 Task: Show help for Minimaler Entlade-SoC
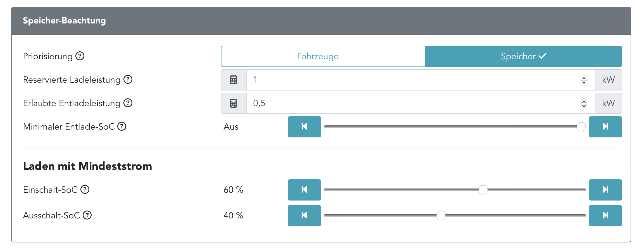coord(122,127)
